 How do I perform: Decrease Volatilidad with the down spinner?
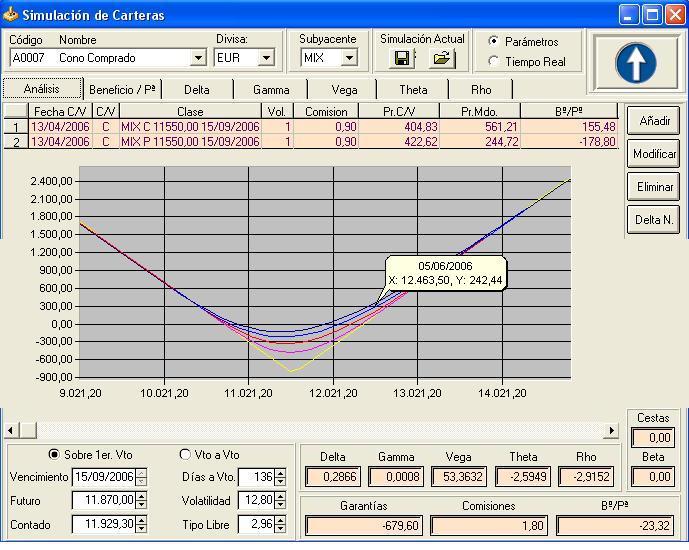point(280,505)
